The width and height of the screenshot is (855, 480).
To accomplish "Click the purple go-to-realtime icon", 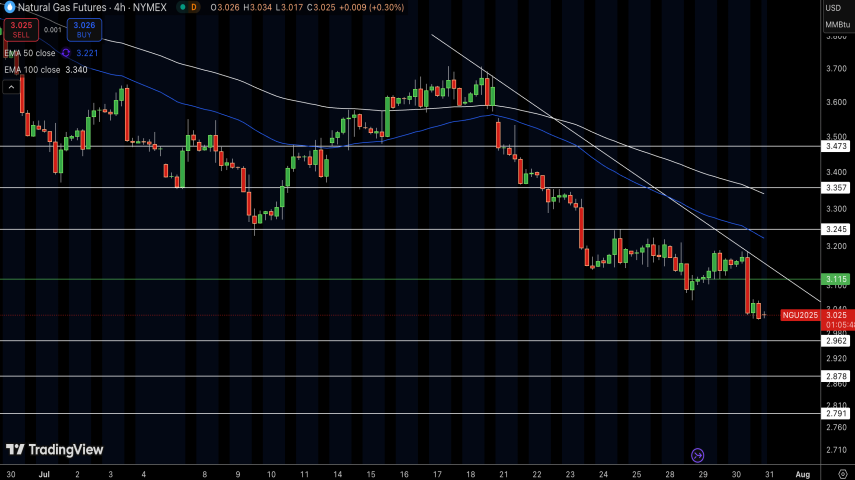I will pyautogui.click(x=698, y=455).
